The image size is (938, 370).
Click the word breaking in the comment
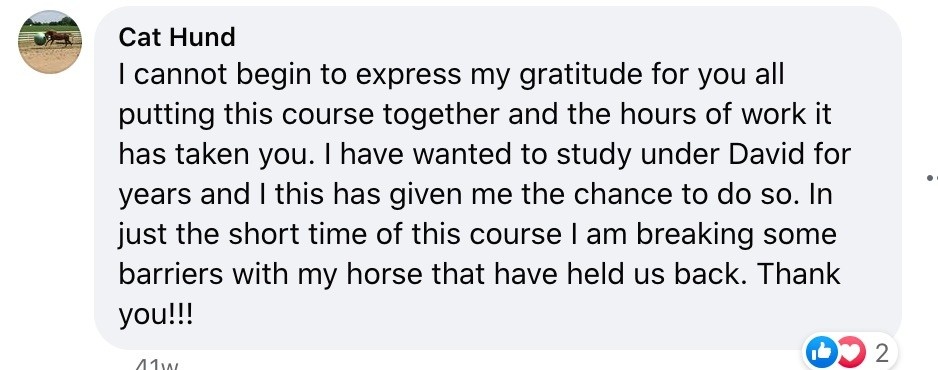coord(694,236)
